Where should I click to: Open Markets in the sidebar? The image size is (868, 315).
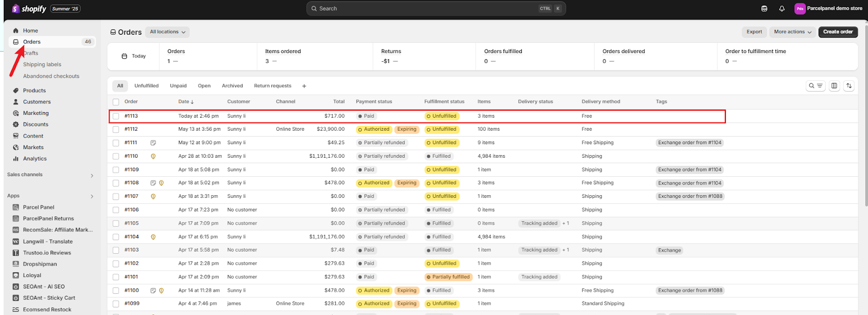33,147
